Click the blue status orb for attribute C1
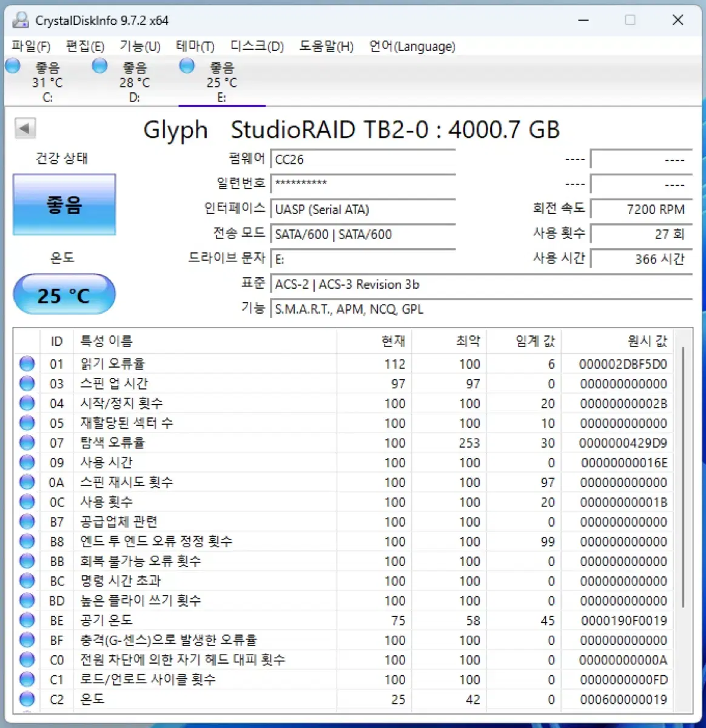 tap(27, 679)
